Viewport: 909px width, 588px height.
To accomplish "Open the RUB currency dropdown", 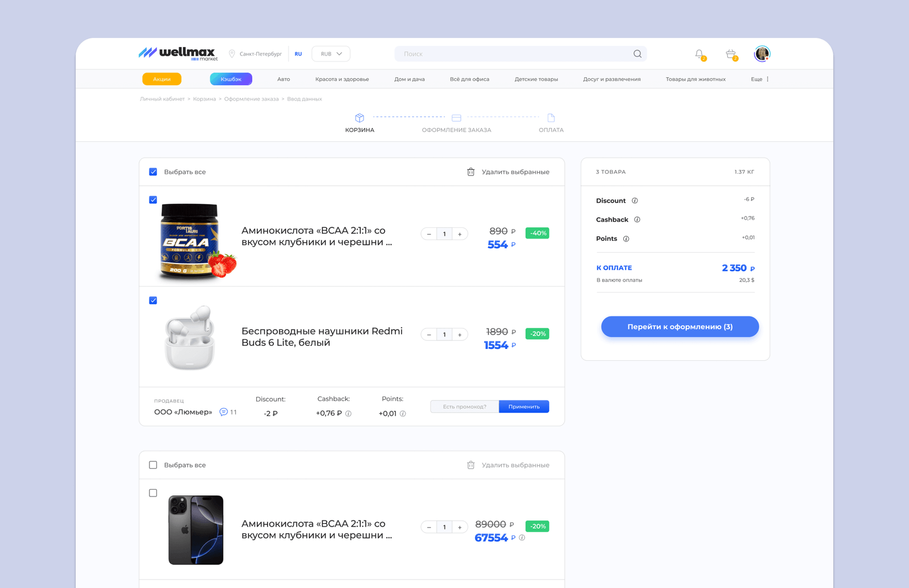I will coord(331,54).
